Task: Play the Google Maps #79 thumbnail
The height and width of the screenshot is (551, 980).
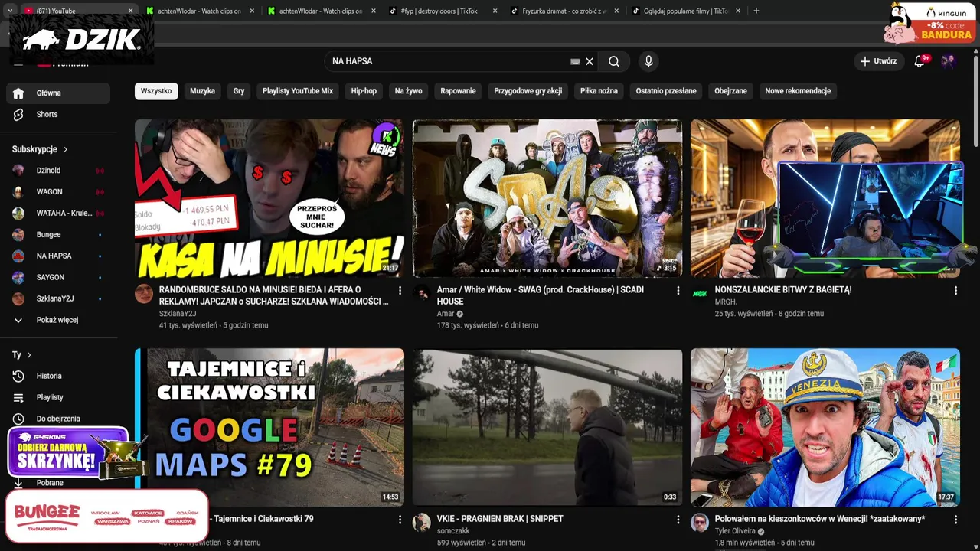Action: pos(269,428)
